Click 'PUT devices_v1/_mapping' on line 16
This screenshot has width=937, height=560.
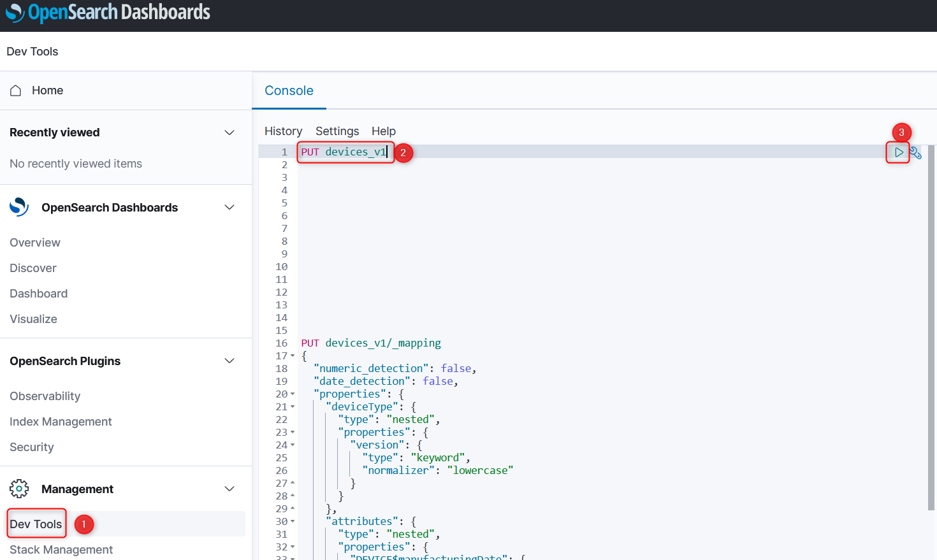371,343
